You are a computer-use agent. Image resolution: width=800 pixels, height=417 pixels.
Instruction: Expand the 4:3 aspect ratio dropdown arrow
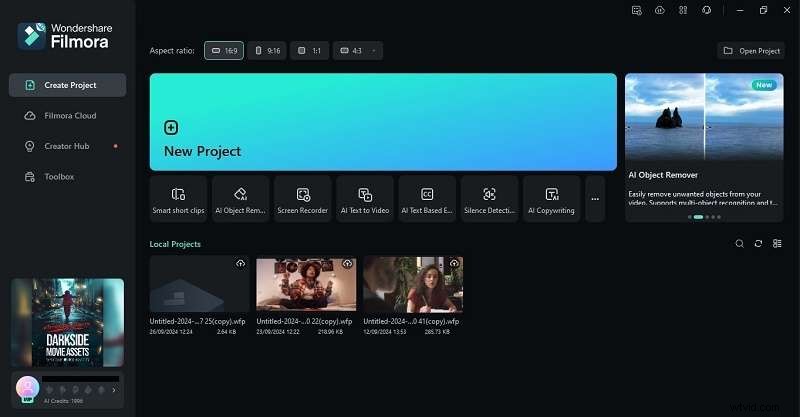374,50
